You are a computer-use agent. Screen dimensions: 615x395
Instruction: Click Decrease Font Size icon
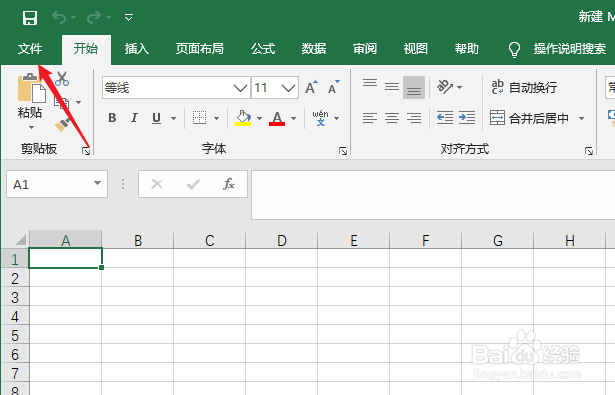[x=334, y=87]
